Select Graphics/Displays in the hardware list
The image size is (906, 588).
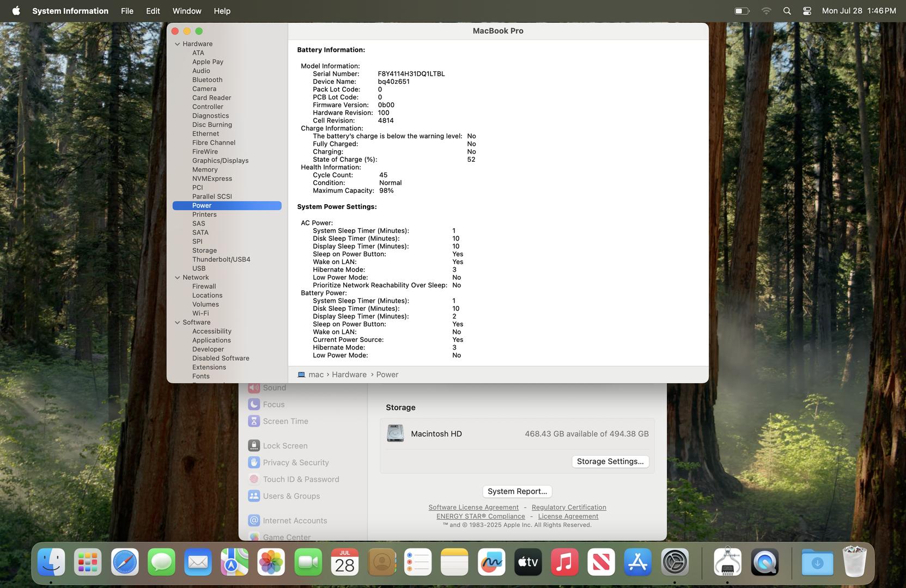click(x=220, y=161)
